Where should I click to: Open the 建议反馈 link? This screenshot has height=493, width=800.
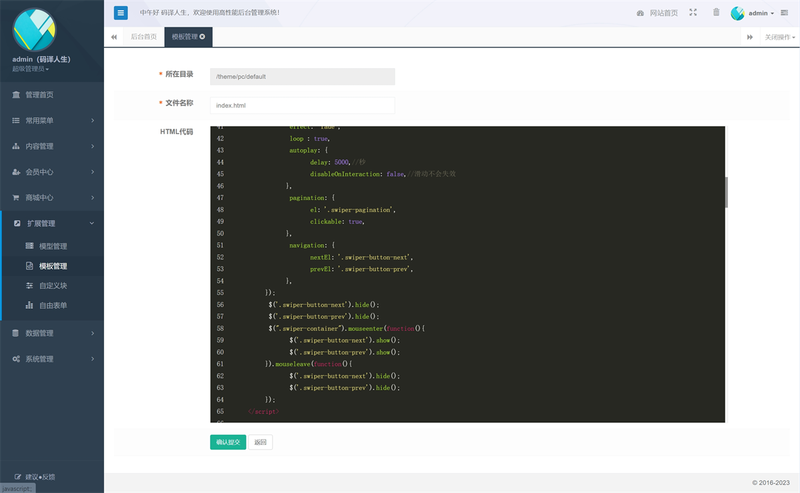(40, 477)
